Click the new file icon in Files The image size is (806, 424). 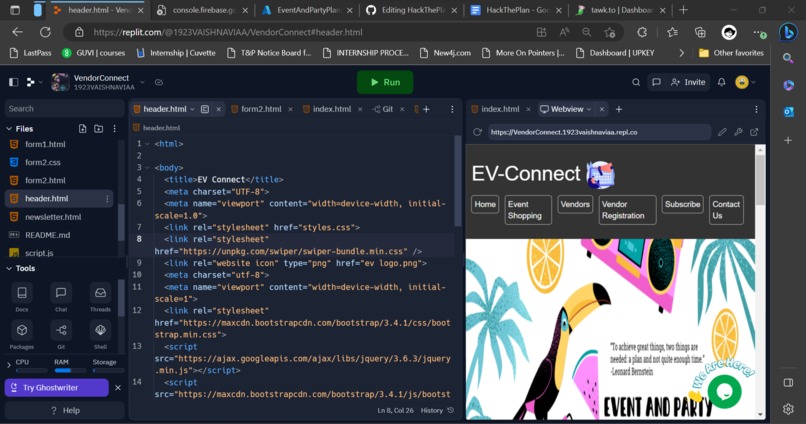(x=82, y=128)
